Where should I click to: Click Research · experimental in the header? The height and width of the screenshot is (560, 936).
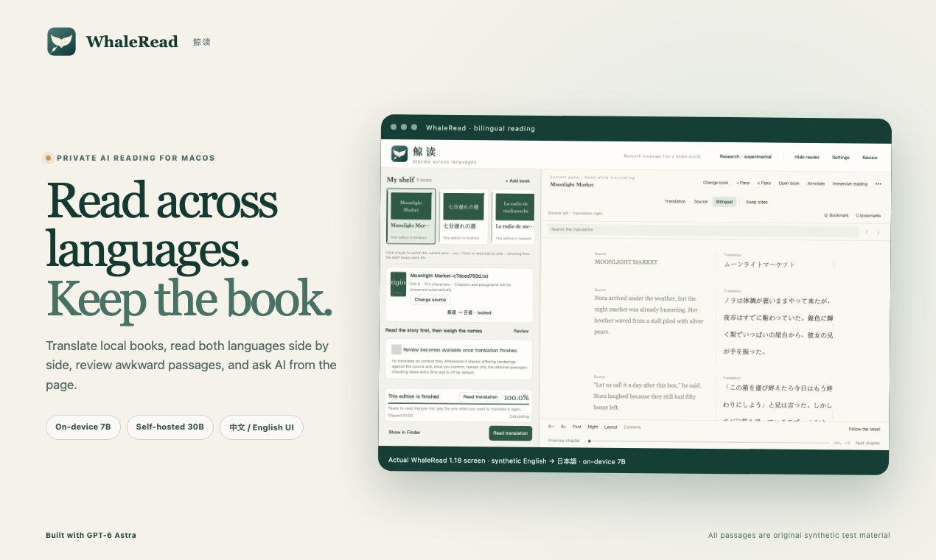[745, 156]
